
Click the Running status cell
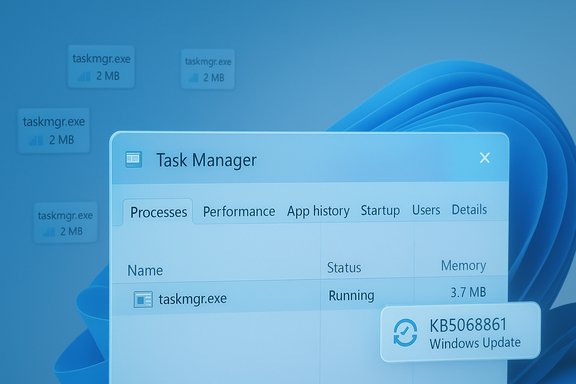click(351, 295)
